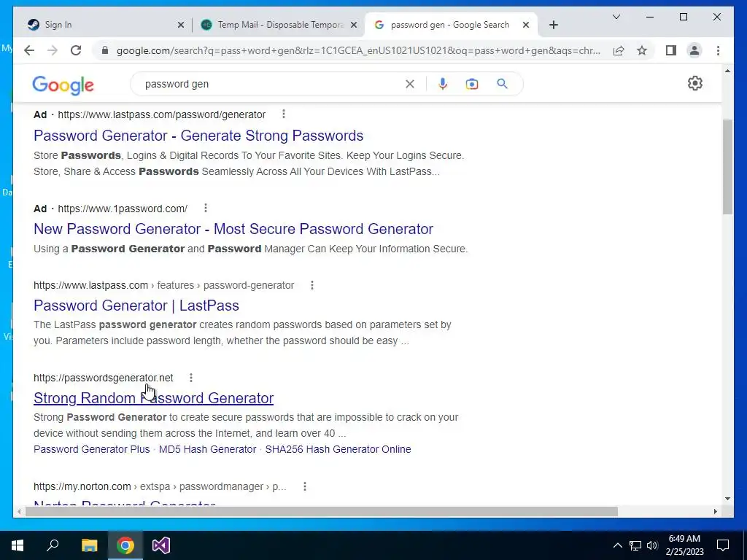Search by image camera icon
The image size is (747, 560).
click(472, 85)
